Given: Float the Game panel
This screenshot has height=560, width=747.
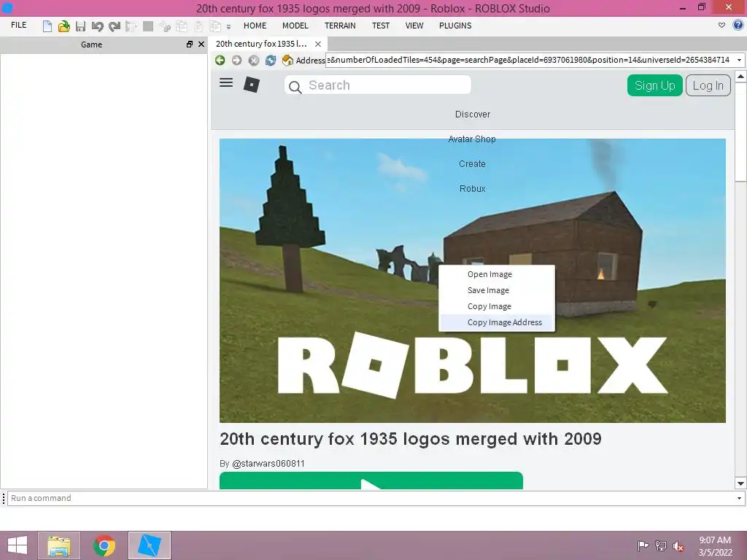Looking at the screenshot, I should (190, 44).
